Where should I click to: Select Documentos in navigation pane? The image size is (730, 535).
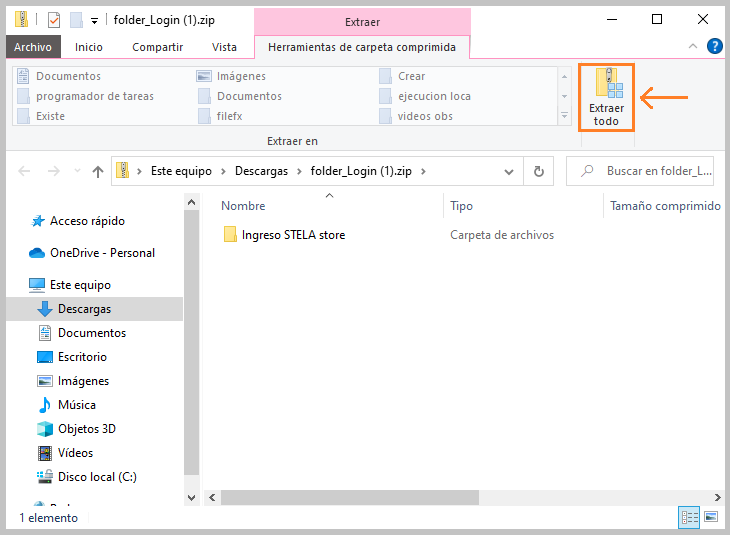pyautogui.click(x=81, y=333)
